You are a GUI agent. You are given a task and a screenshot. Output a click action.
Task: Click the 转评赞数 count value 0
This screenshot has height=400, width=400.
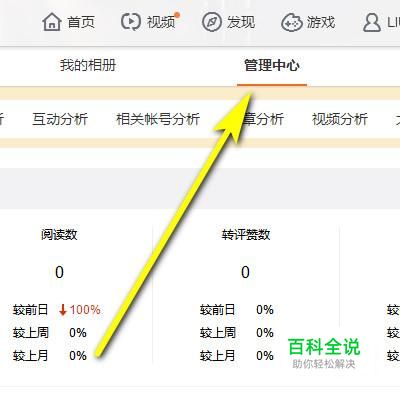click(x=245, y=272)
